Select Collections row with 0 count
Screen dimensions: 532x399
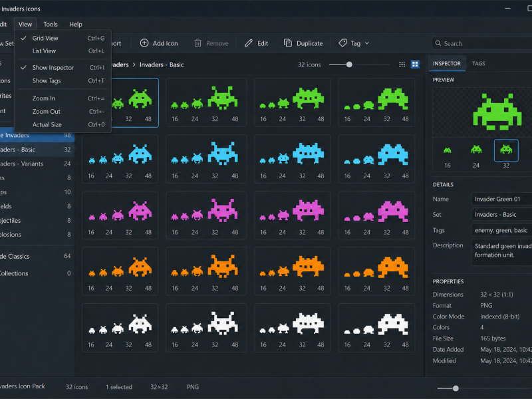point(37,273)
